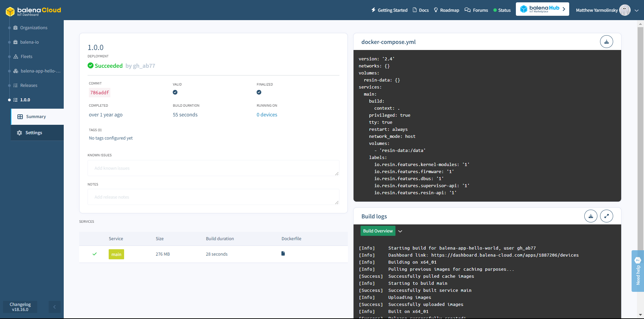Switch to the Settings tab
The image size is (644, 319).
pyautogui.click(x=34, y=133)
